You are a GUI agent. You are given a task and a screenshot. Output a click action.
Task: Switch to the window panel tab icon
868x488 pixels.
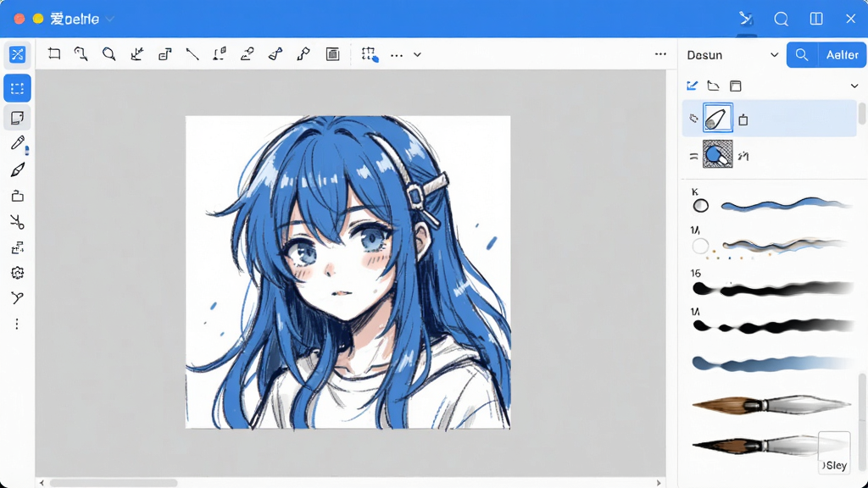click(x=735, y=86)
